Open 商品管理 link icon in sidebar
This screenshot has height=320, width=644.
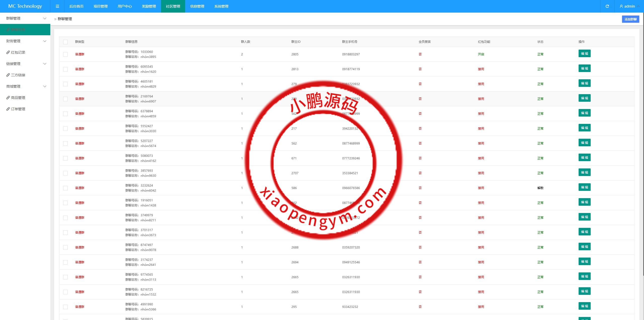point(8,98)
